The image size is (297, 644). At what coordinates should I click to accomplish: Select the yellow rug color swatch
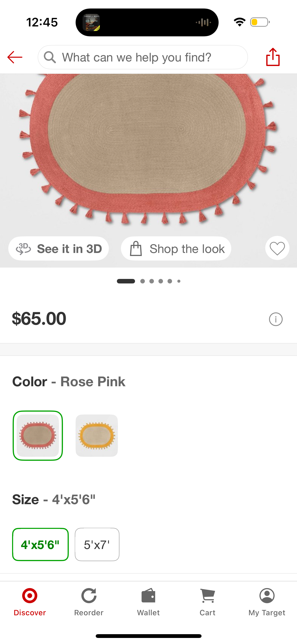tap(97, 435)
